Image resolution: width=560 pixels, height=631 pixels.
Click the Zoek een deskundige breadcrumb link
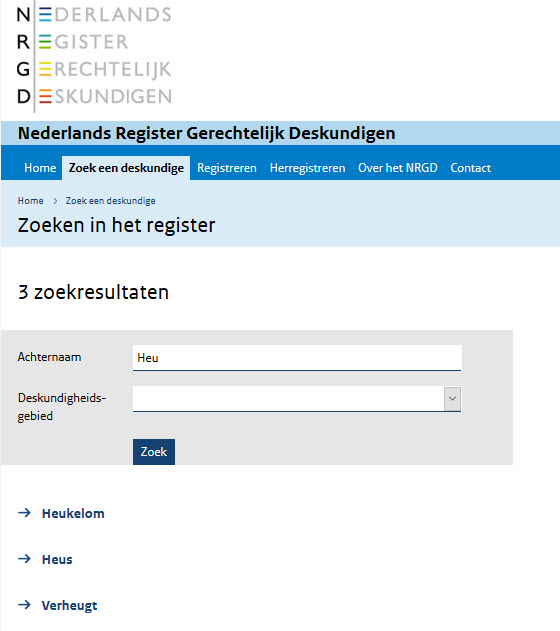[110, 201]
